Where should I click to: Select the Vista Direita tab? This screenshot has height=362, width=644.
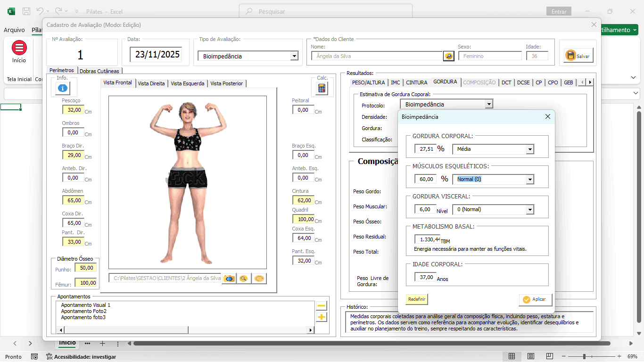(x=151, y=83)
